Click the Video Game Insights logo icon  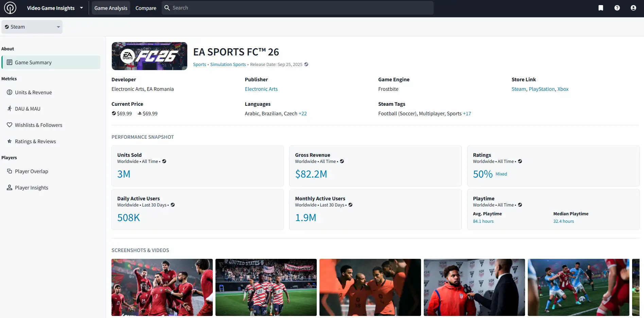tap(10, 8)
